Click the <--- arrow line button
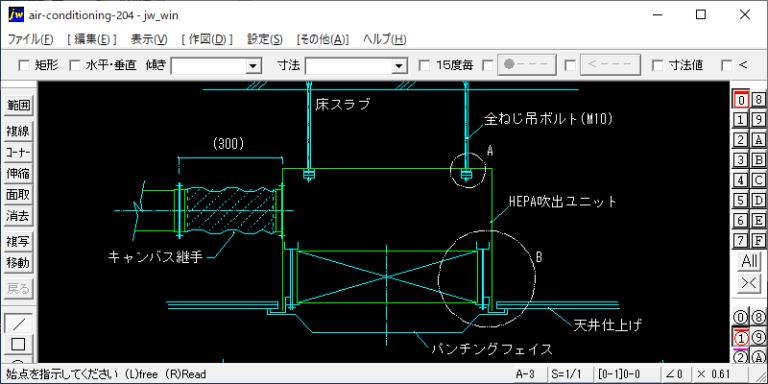 (x=610, y=65)
